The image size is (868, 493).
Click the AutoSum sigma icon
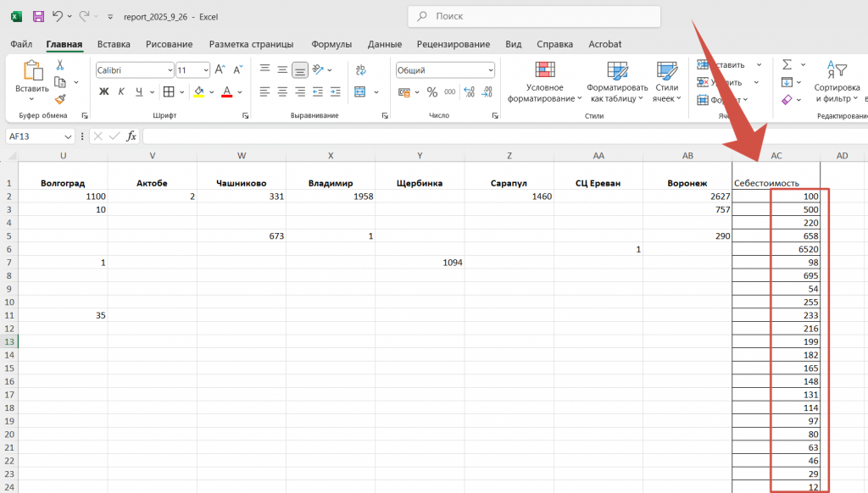click(x=787, y=64)
